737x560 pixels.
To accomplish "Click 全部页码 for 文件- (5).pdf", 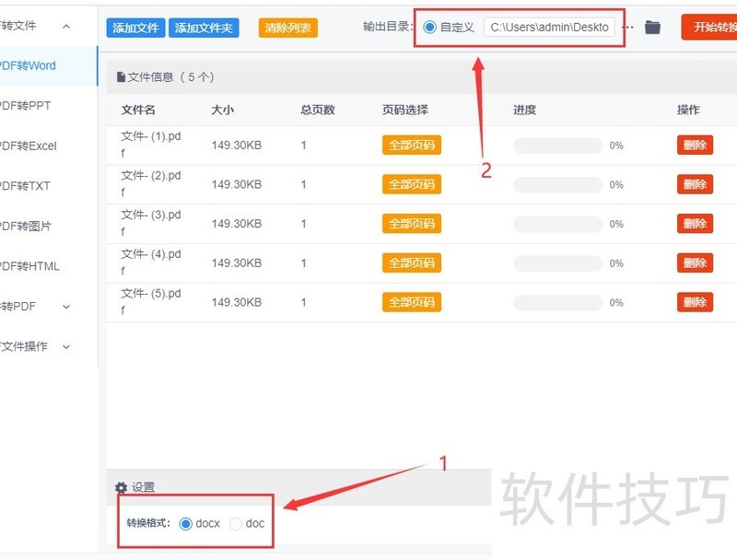I will coord(412,302).
